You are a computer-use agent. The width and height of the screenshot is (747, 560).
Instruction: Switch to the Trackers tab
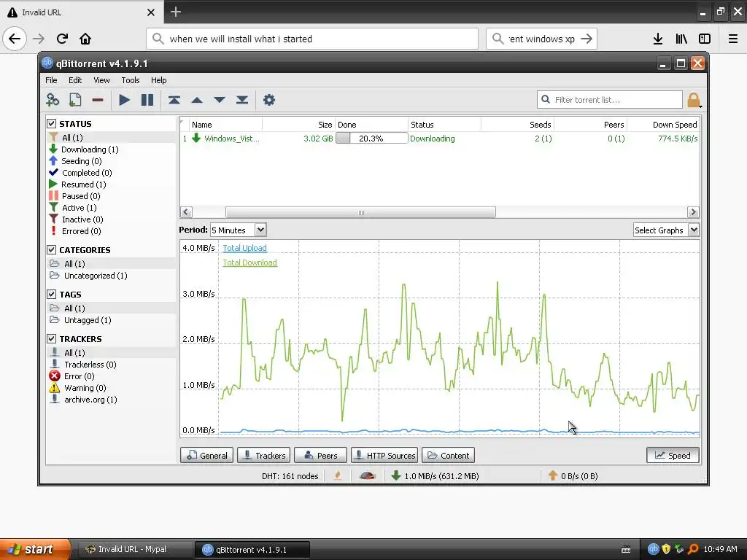(x=264, y=455)
